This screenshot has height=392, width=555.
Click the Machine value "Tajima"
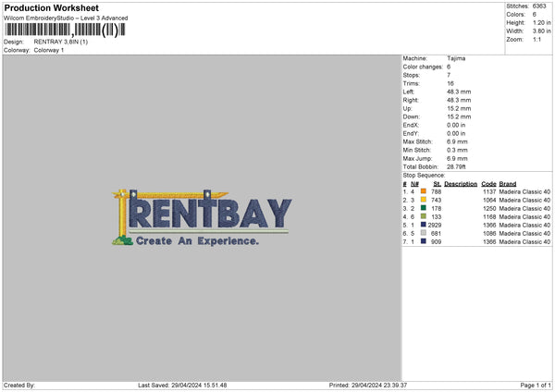tap(456, 58)
